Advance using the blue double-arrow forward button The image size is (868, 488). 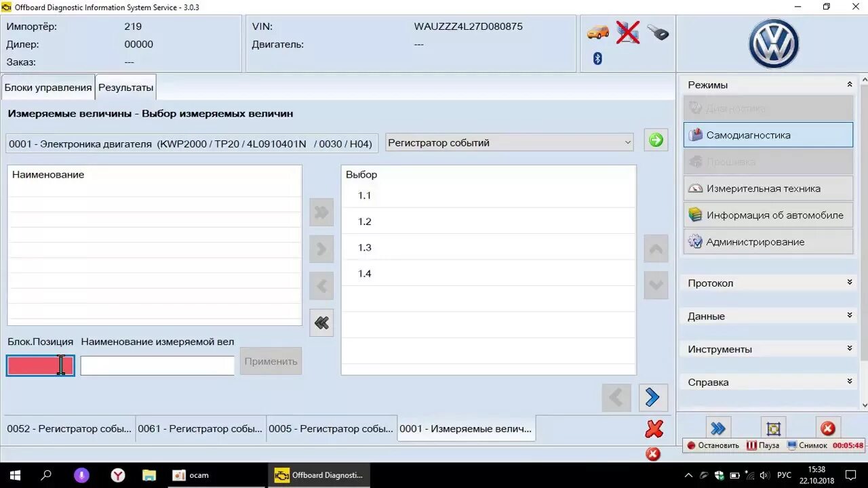tap(652, 397)
